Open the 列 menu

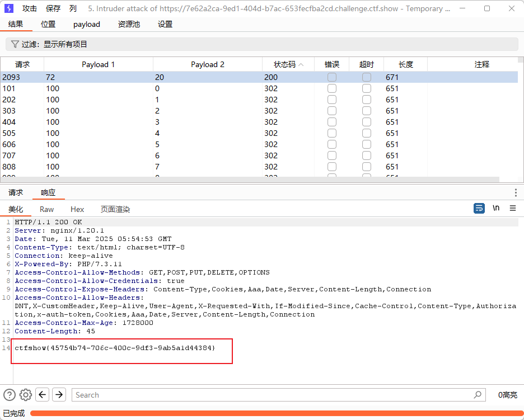click(73, 8)
